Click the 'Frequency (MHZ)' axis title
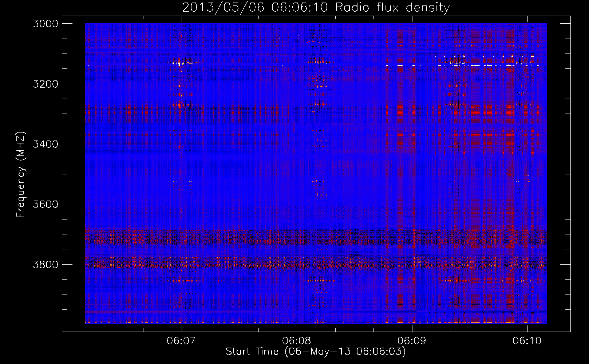This screenshot has height=364, width=589. [x=21, y=174]
